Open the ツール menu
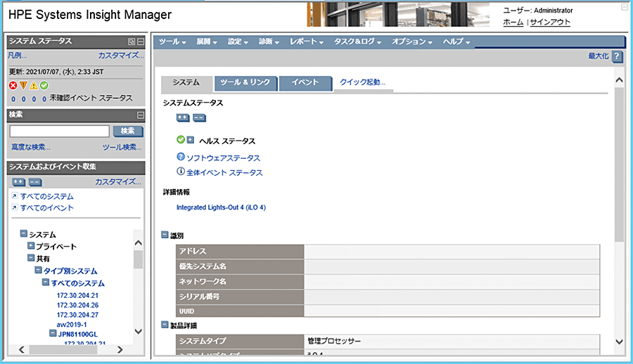The width and height of the screenshot is (633, 364). pos(172,41)
